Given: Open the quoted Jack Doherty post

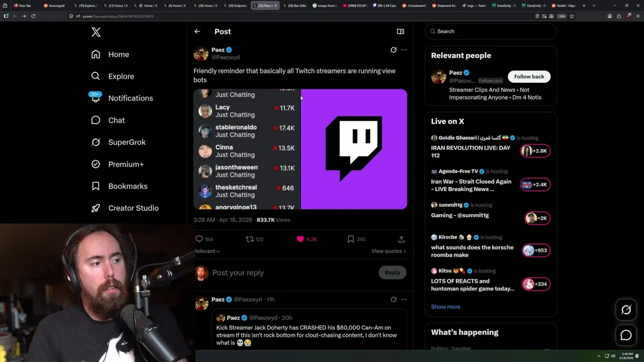Looking at the screenshot, I should click(309, 329).
